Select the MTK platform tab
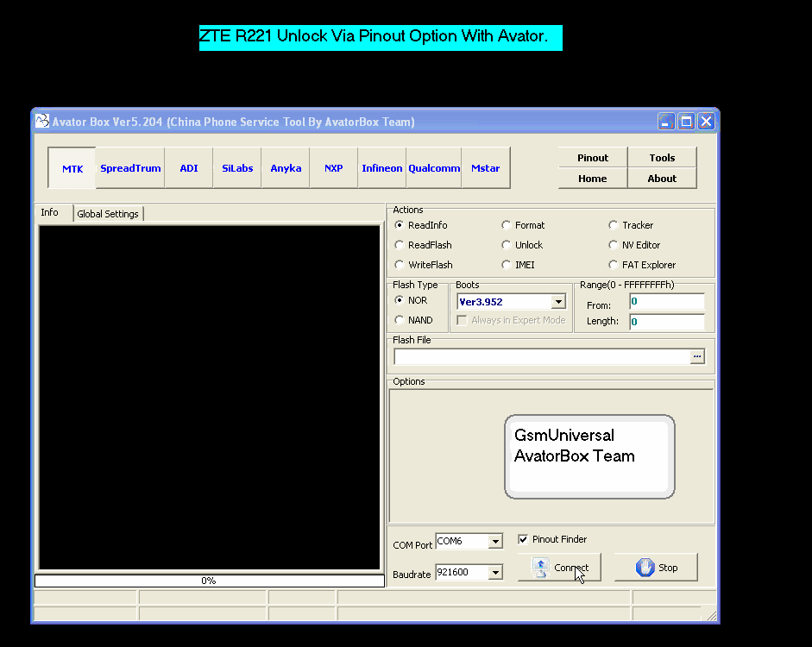The image size is (812, 647). point(72,168)
